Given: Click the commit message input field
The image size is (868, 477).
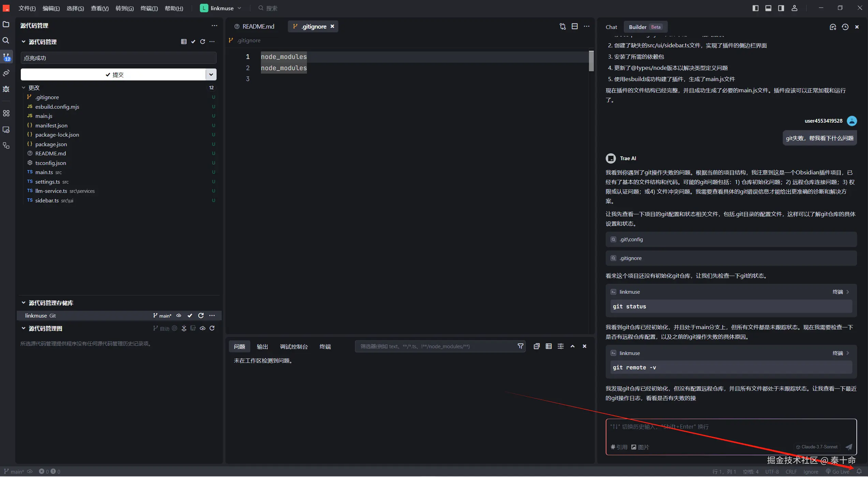Looking at the screenshot, I should (118, 58).
